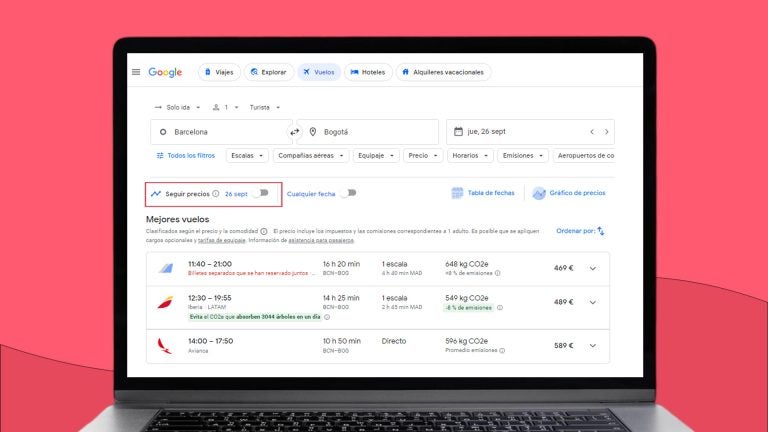Open the asistencia para pasajeros link

tap(321, 240)
